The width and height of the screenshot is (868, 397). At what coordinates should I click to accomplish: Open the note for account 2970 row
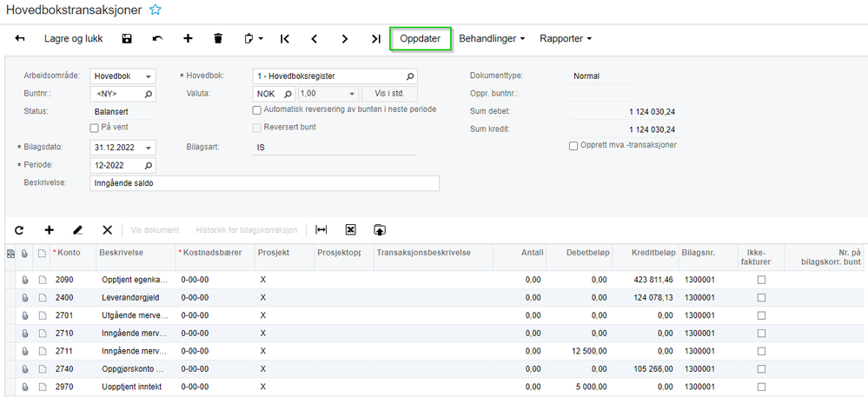click(42, 387)
